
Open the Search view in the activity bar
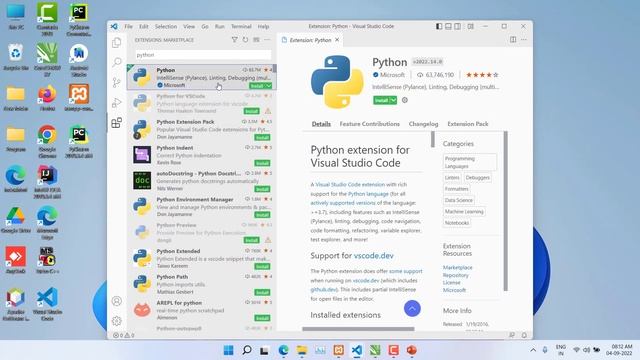117,62
